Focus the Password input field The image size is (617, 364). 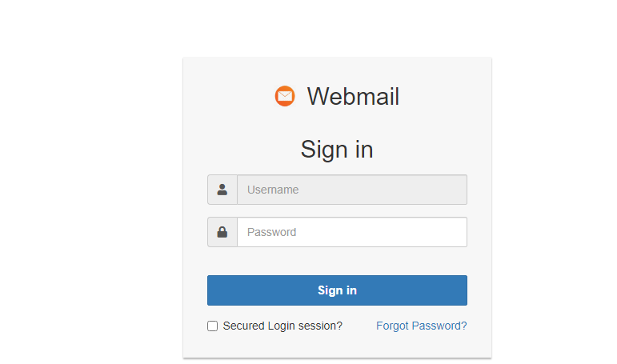click(352, 232)
